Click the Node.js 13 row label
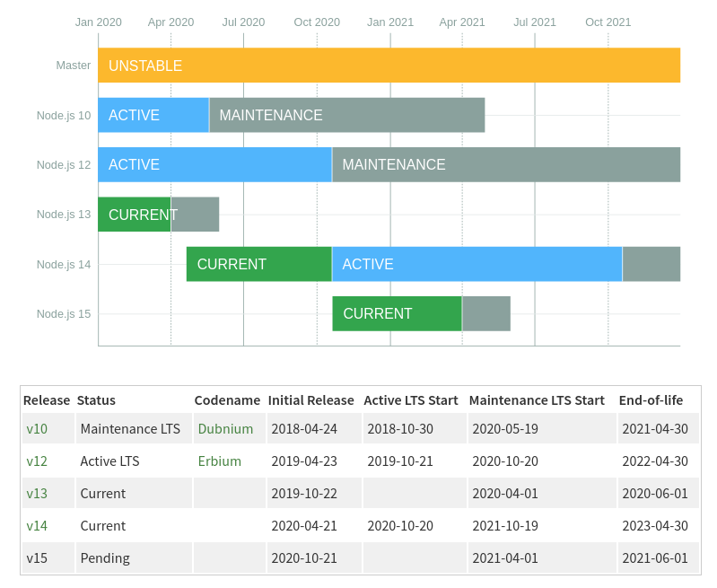717x588 pixels. (64, 215)
